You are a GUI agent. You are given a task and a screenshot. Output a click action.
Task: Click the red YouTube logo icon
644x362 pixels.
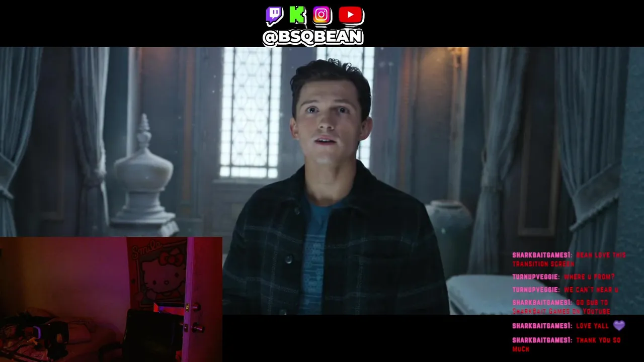[351, 15]
